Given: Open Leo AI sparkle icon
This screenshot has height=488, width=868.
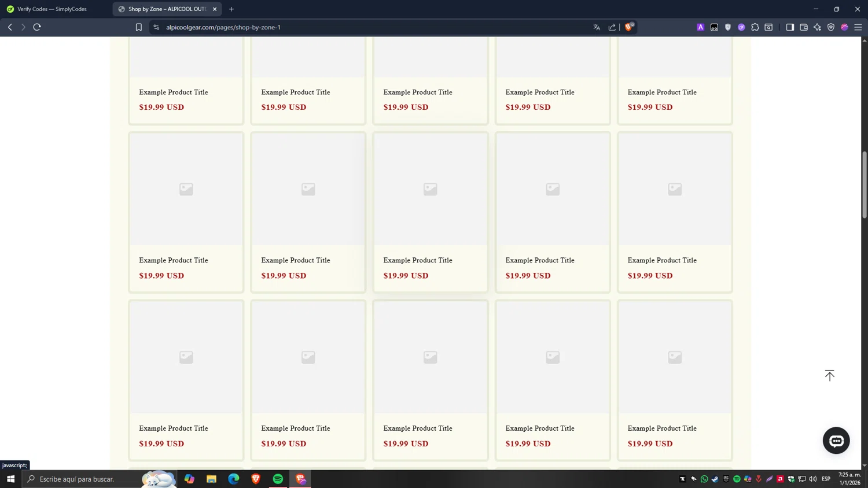Looking at the screenshot, I should 817,27.
